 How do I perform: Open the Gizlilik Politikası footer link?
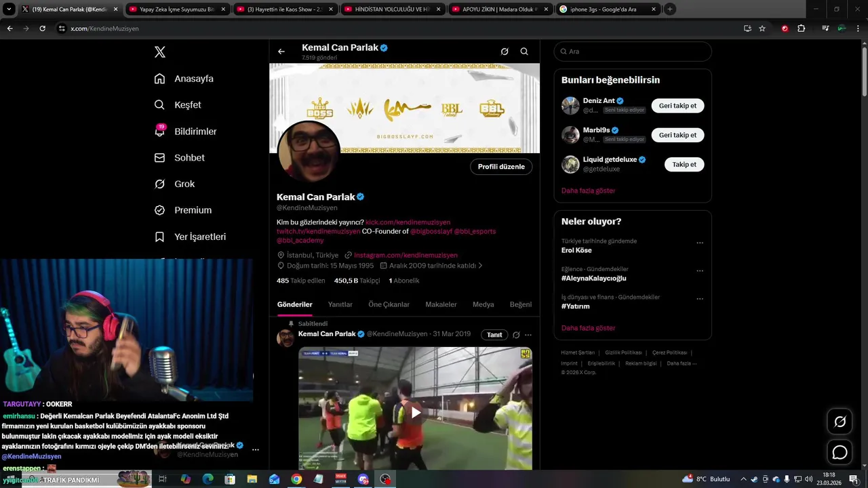click(623, 352)
